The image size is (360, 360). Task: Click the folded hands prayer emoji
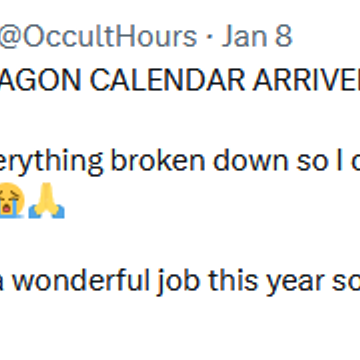46,201
